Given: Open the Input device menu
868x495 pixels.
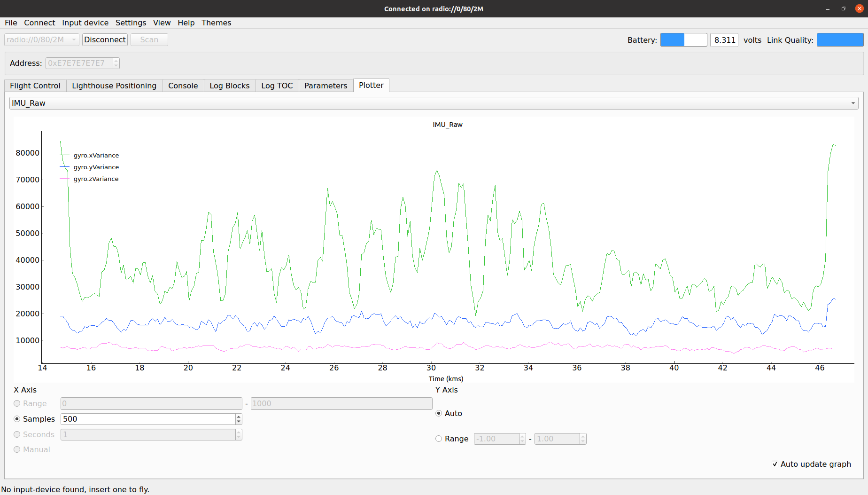Looking at the screenshot, I should (85, 23).
